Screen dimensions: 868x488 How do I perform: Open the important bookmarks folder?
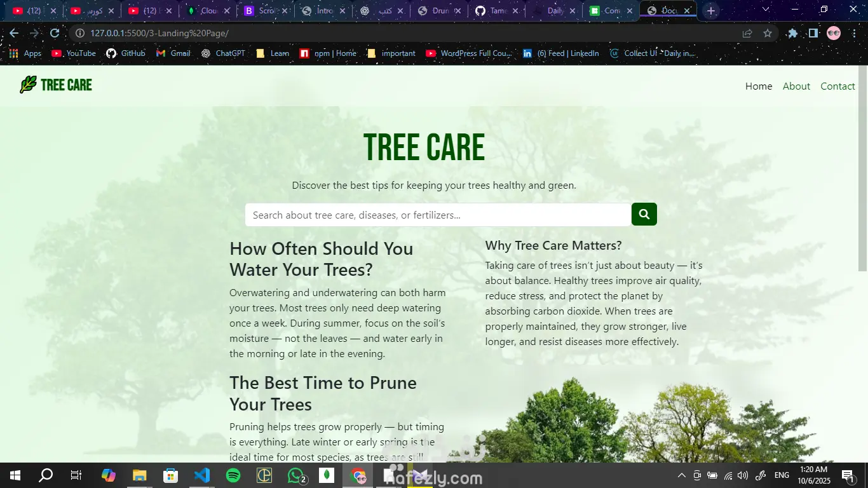click(391, 53)
